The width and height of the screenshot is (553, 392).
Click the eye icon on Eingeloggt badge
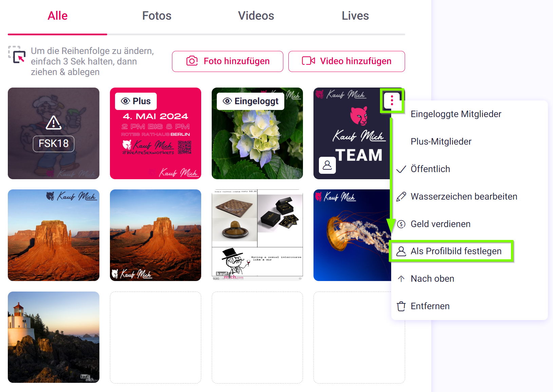pyautogui.click(x=227, y=101)
